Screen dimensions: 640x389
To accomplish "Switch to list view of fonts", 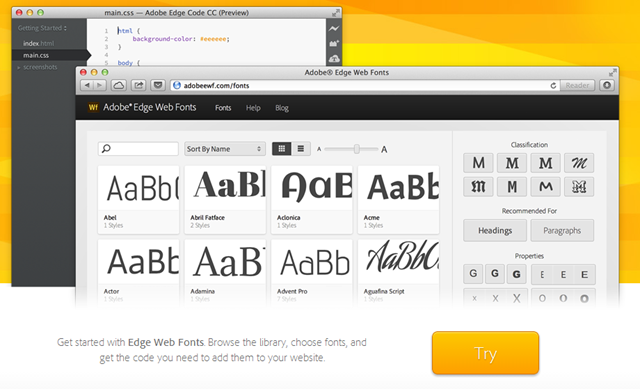I will pyautogui.click(x=301, y=149).
